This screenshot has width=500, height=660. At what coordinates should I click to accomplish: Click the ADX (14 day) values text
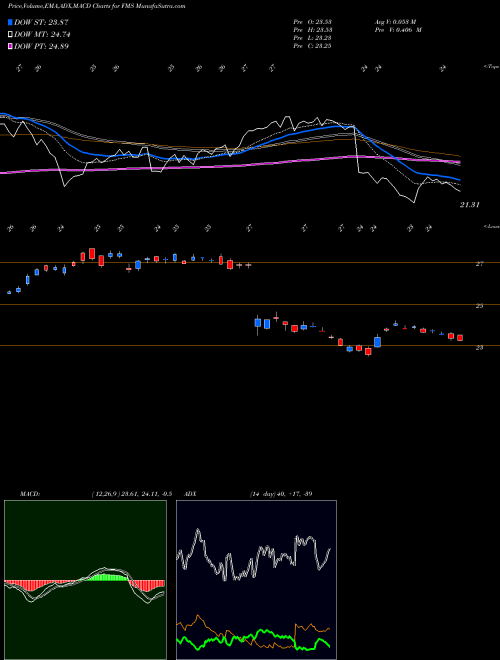281,494
